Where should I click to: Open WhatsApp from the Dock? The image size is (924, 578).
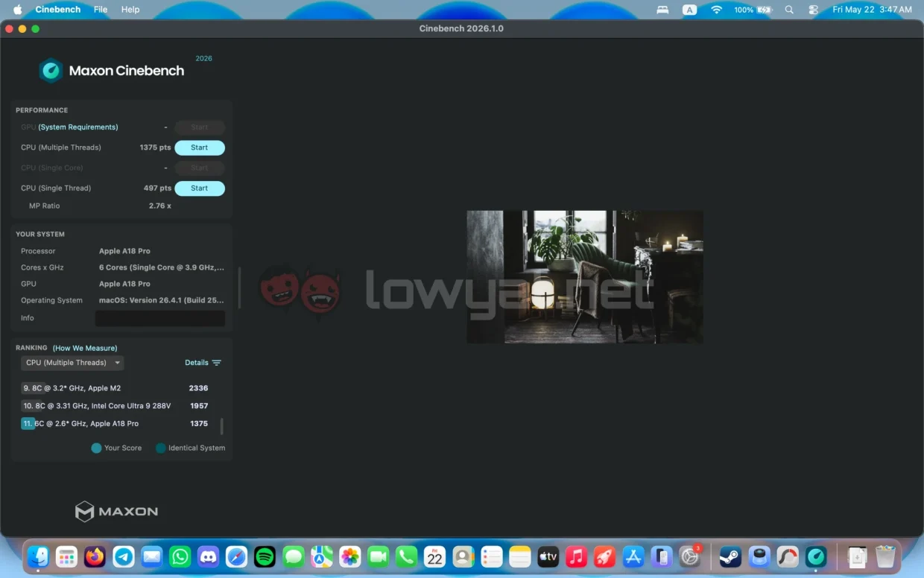point(180,556)
